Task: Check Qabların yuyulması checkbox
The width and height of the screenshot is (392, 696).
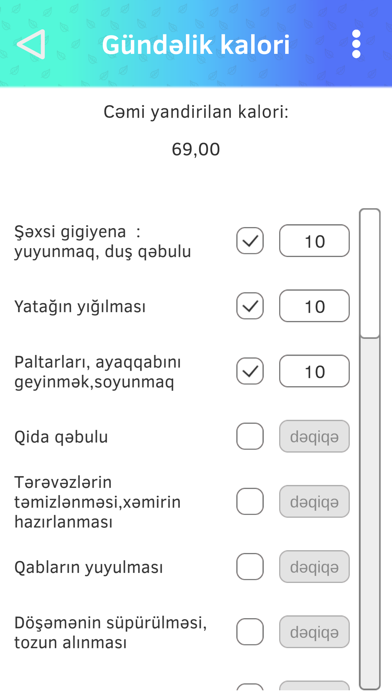Action: (x=250, y=566)
